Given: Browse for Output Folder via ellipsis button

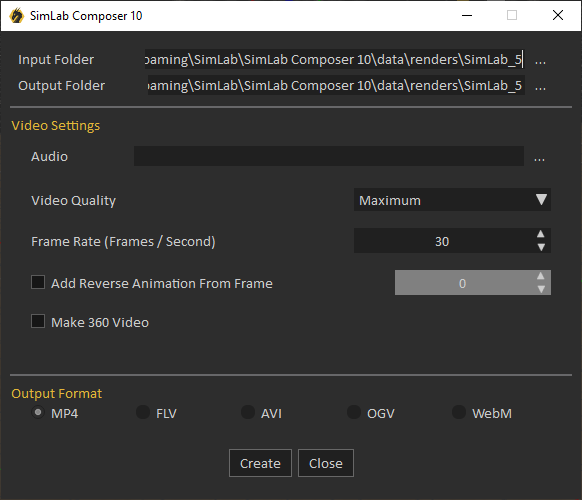Looking at the screenshot, I should click(540, 86).
